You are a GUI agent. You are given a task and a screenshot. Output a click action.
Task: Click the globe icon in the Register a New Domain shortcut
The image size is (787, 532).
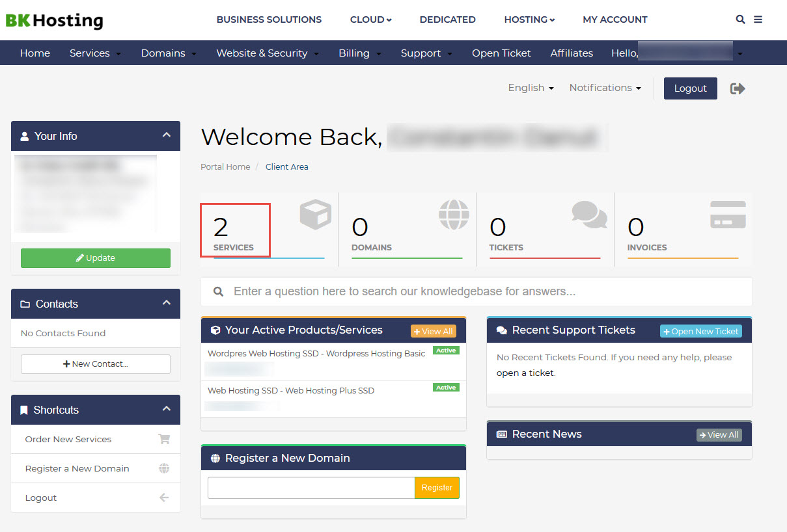pyautogui.click(x=164, y=468)
